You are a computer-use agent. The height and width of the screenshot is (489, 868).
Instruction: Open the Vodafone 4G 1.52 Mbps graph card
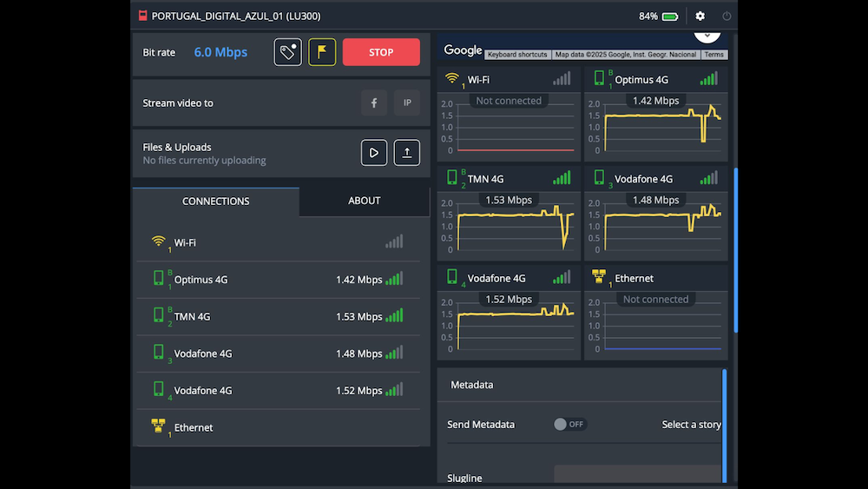tap(509, 313)
